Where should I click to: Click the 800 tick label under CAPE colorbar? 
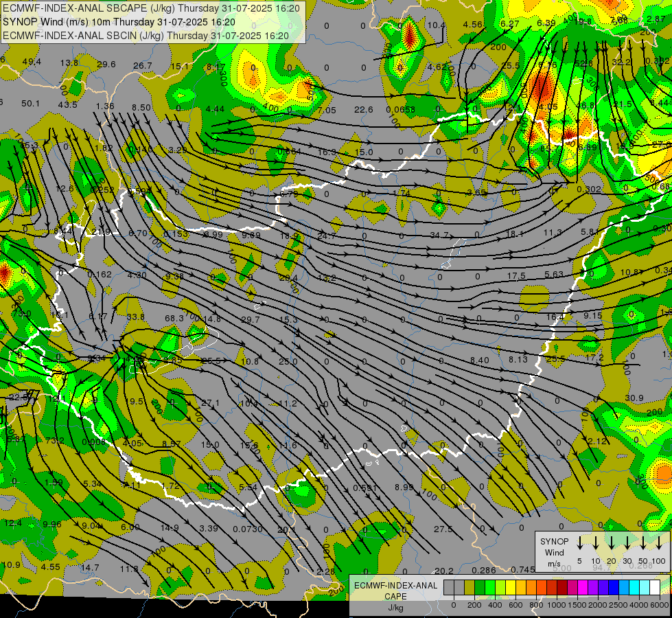536,605
